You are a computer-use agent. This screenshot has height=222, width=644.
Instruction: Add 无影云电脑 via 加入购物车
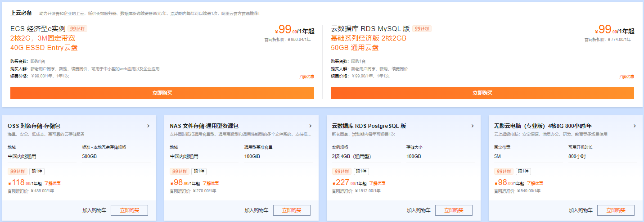pos(580,210)
